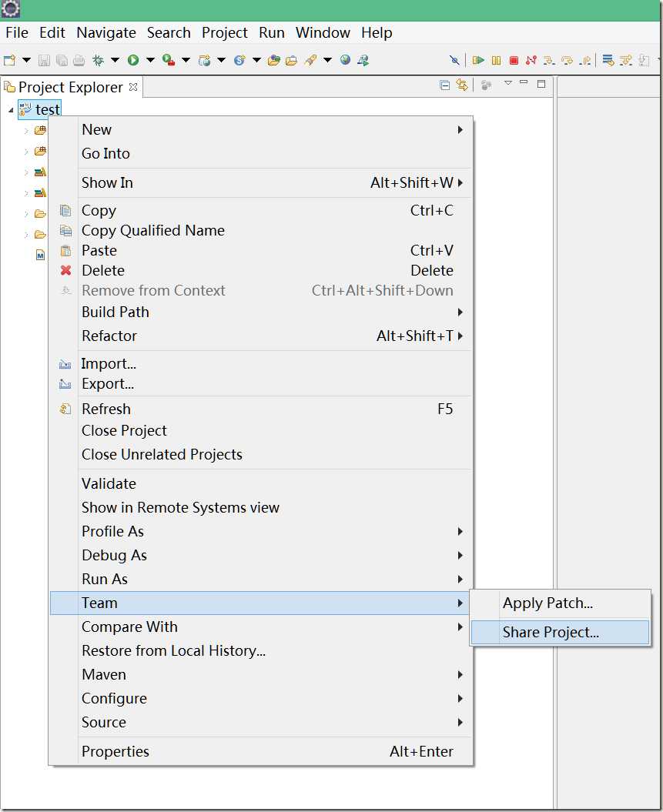The width and height of the screenshot is (663, 812).
Task: Click the Collapse All icon in Project Explorer
Action: click(444, 85)
